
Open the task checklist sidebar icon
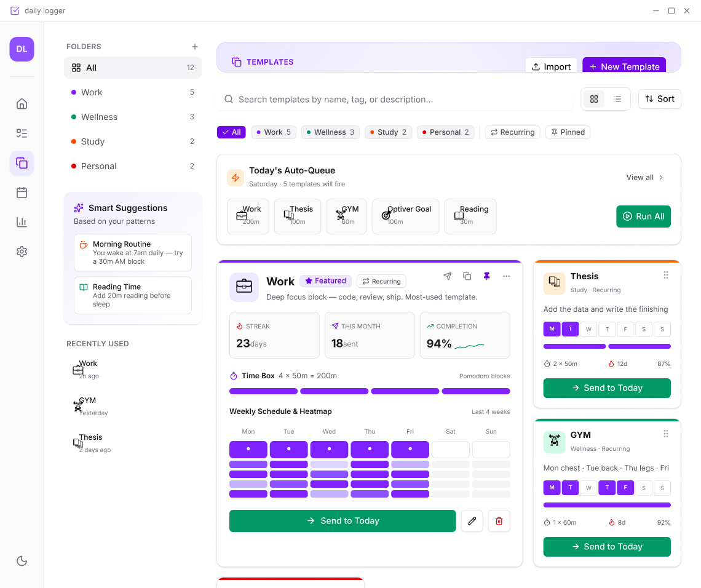click(x=22, y=133)
